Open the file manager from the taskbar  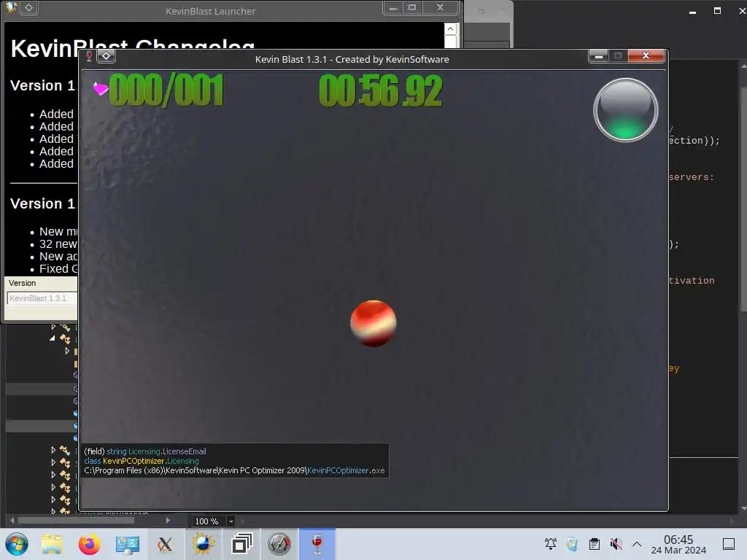[52, 544]
